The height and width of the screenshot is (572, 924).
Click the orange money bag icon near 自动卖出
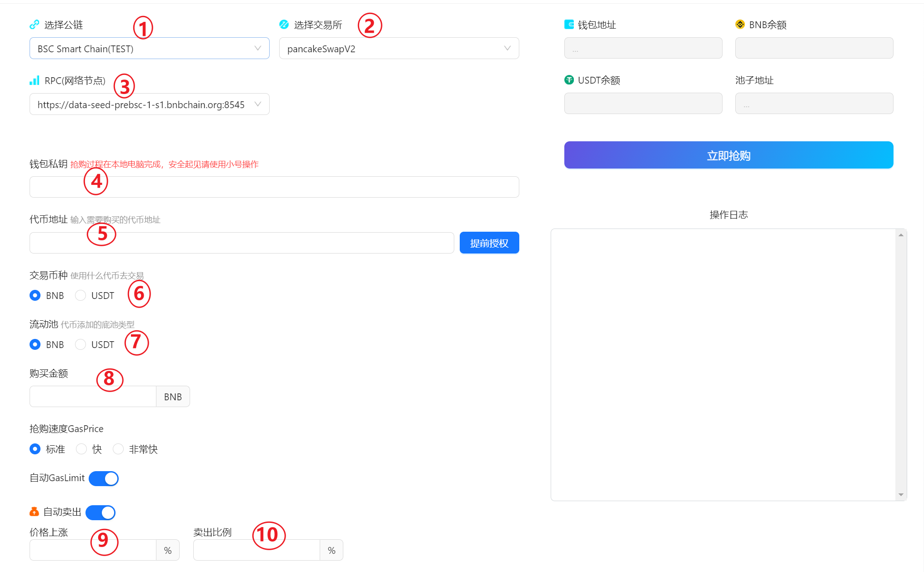(x=34, y=512)
